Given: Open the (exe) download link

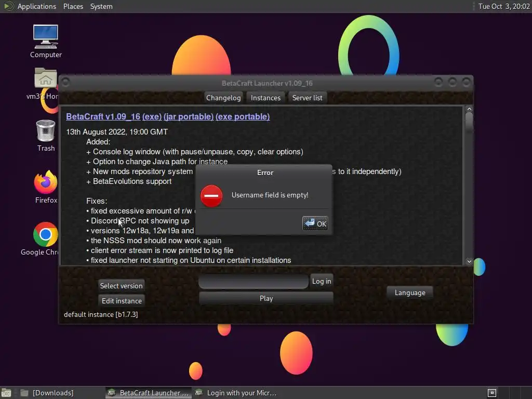Looking at the screenshot, I should [x=152, y=116].
